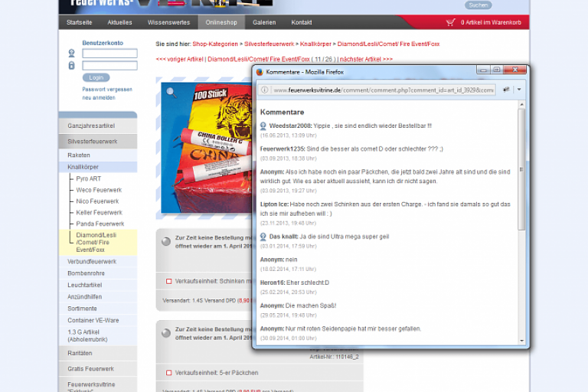
Task: Open the Galerien menu item
Action: tap(264, 22)
